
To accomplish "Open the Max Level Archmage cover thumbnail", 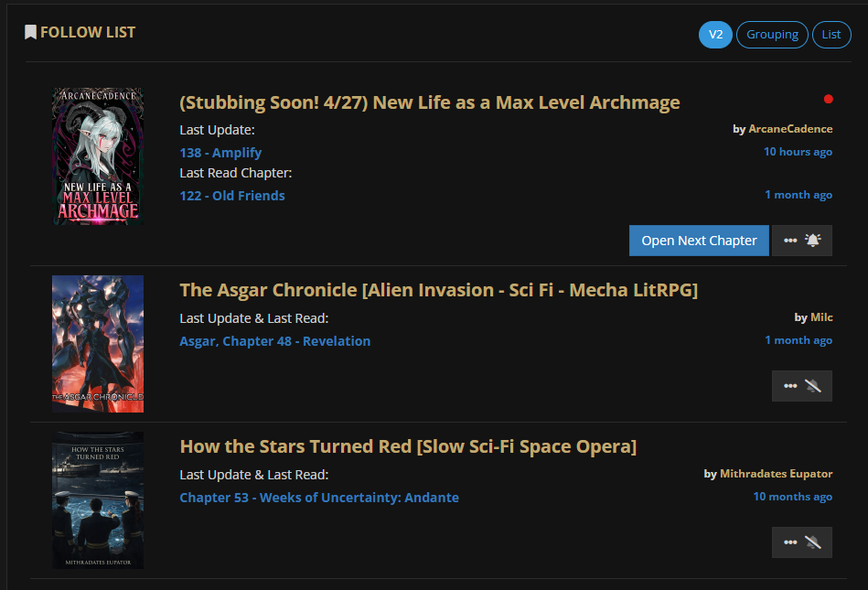I will [98, 156].
